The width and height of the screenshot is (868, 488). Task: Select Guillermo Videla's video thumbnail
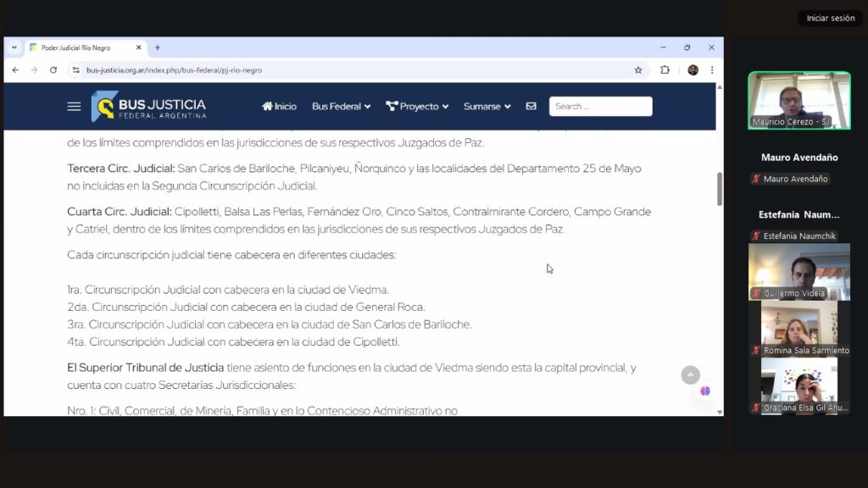coord(798,271)
